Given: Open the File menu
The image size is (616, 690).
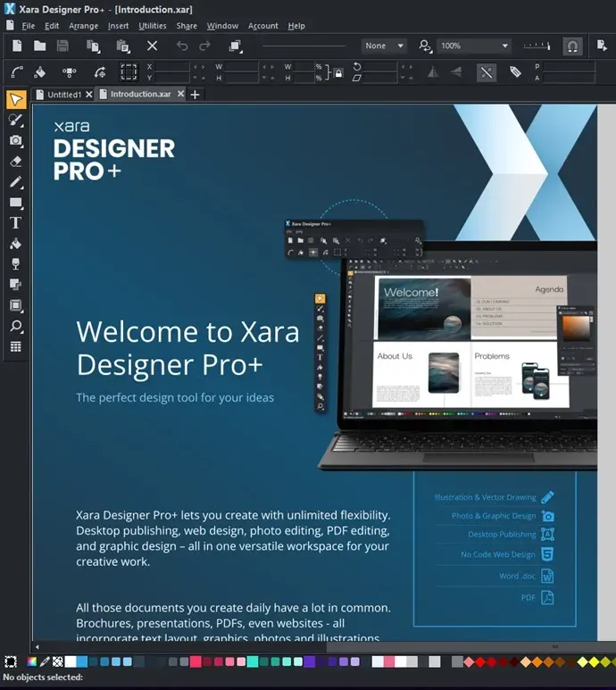Looking at the screenshot, I should [x=29, y=26].
